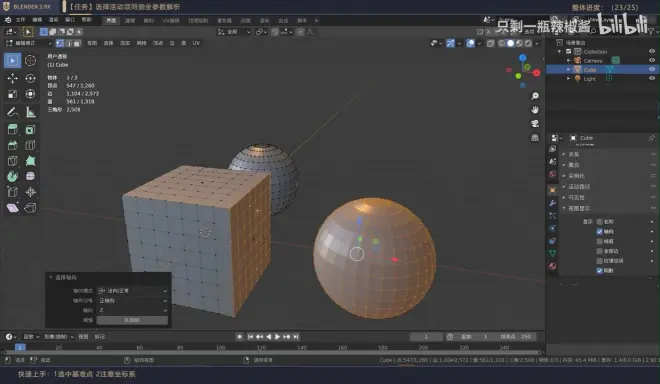Image resolution: width=660 pixels, height=384 pixels.
Task: Select the 3D Cursor tool
Action: pyautogui.click(x=30, y=61)
